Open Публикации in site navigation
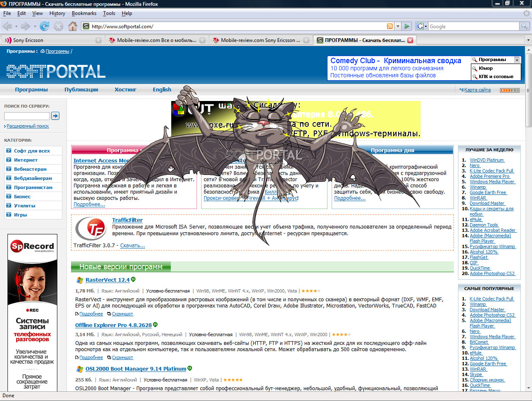 [x=81, y=89]
